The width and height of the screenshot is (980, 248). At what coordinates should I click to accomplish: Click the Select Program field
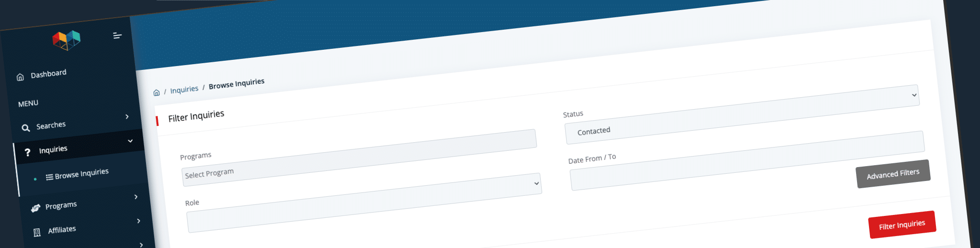359,158
